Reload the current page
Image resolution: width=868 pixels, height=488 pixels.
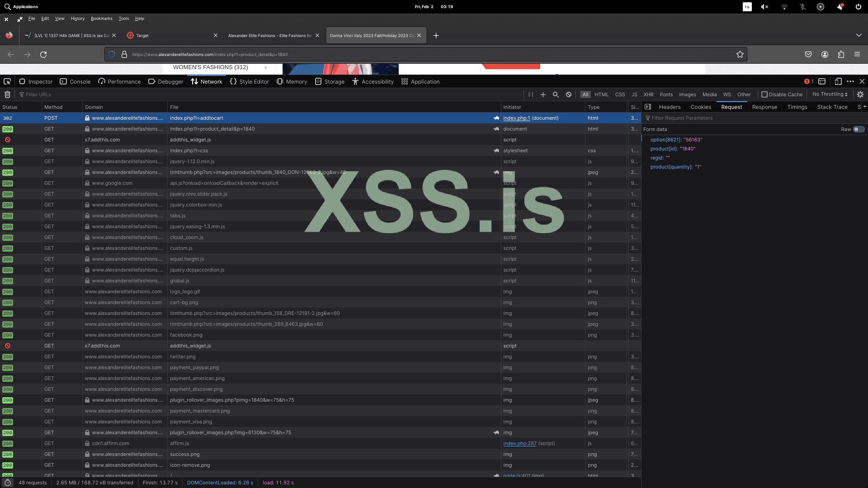click(x=43, y=55)
